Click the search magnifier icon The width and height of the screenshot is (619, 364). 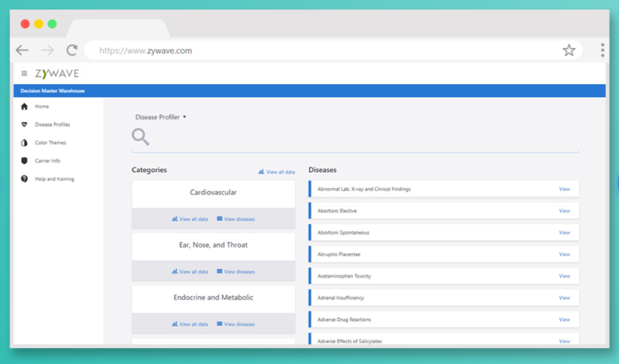pyautogui.click(x=140, y=136)
